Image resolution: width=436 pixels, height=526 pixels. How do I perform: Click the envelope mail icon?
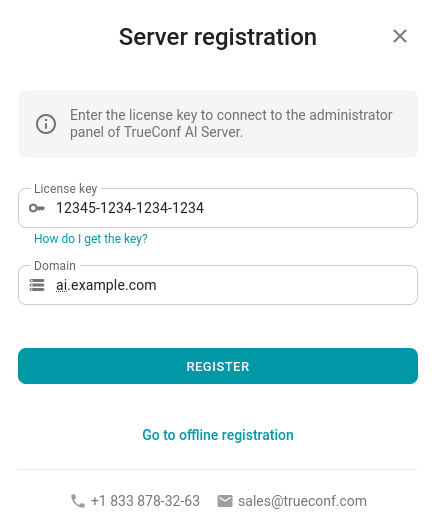pyautogui.click(x=225, y=501)
